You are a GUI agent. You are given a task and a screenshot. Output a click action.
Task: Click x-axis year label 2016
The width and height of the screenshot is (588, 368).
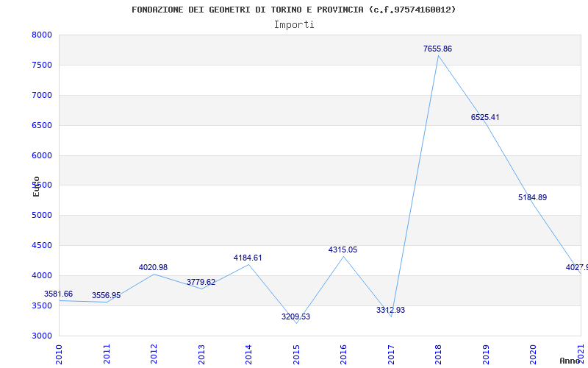tap(343, 355)
